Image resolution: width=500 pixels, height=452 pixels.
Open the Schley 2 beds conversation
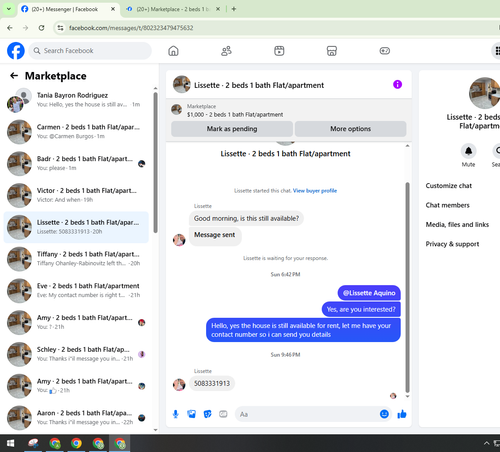(76, 354)
